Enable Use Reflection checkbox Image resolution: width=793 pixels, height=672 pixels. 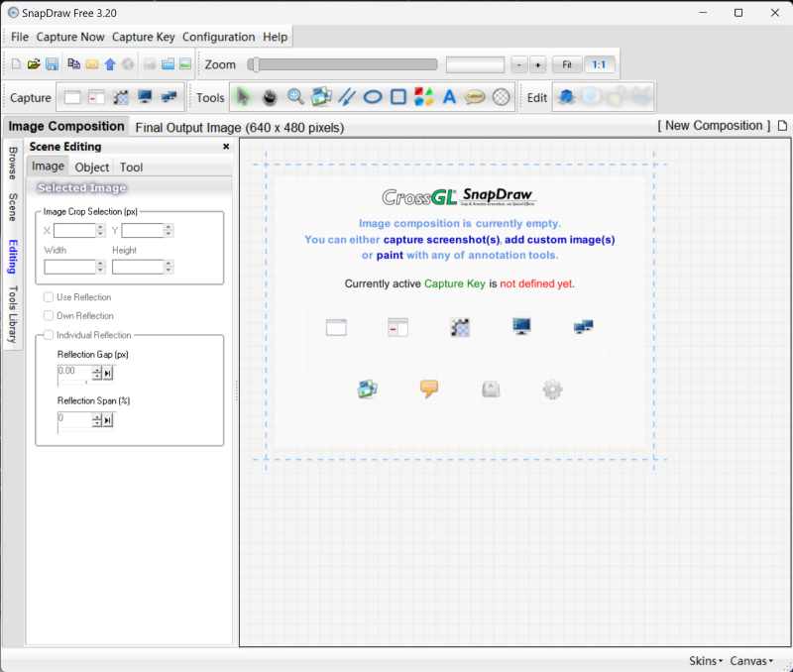coord(48,296)
